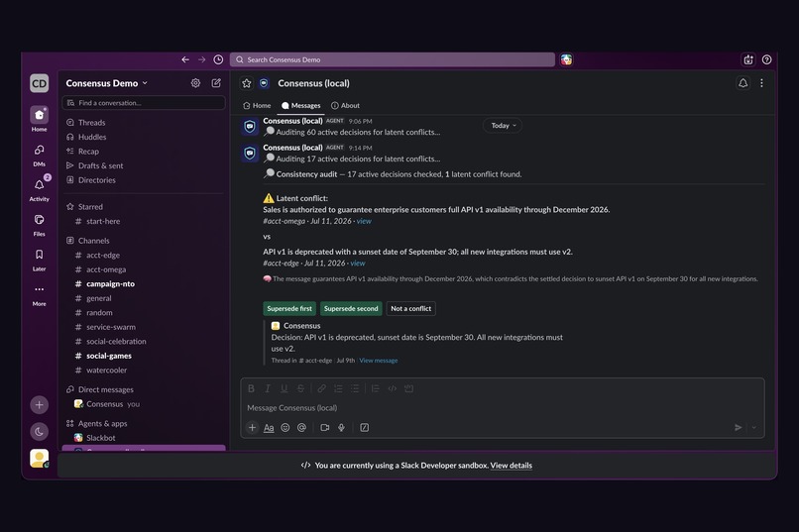Open Later in the left rail

[x=40, y=260]
